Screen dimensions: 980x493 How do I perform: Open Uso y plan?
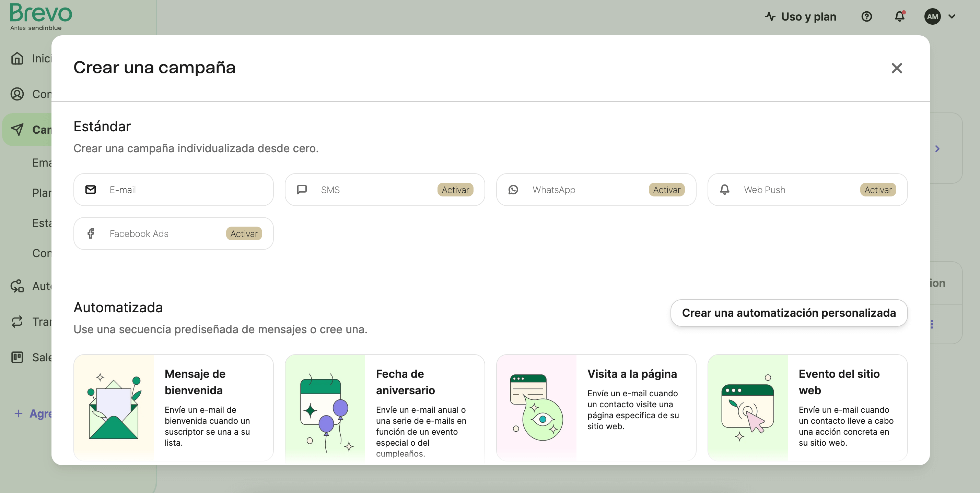(801, 16)
